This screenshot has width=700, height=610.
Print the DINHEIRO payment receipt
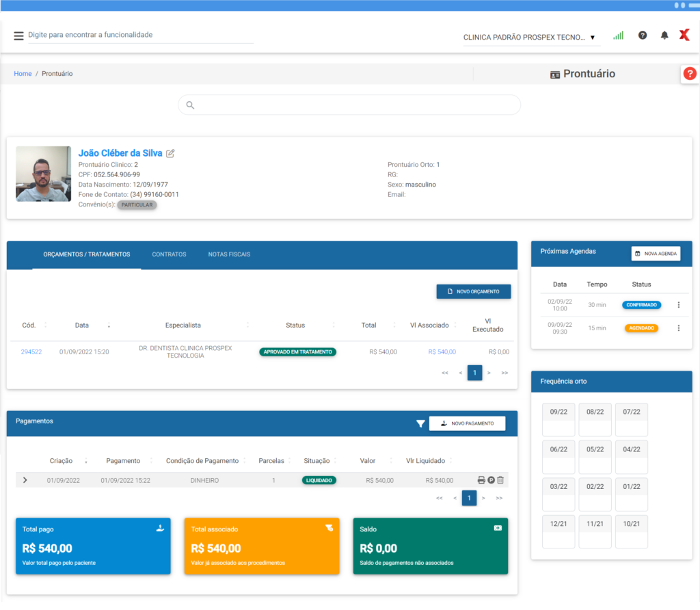point(481,480)
